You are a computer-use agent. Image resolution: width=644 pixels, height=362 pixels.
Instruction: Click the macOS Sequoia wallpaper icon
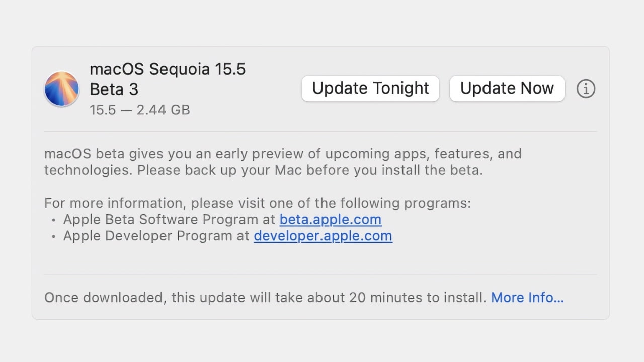(x=62, y=89)
